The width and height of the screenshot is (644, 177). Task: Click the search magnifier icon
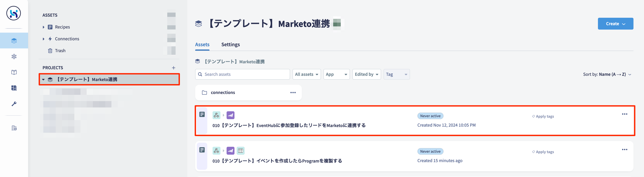pyautogui.click(x=200, y=74)
